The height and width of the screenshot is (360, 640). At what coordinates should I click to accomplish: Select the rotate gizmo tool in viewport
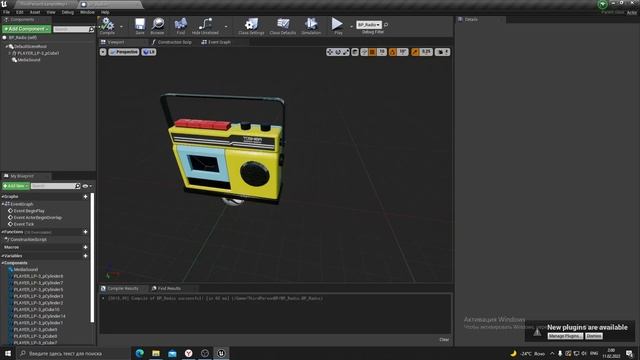point(338,52)
